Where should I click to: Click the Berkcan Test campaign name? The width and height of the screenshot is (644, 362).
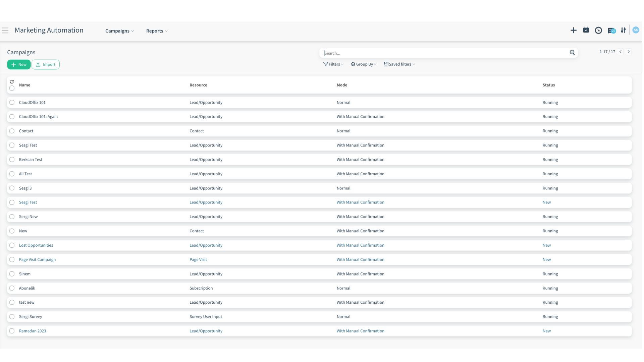pyautogui.click(x=31, y=160)
